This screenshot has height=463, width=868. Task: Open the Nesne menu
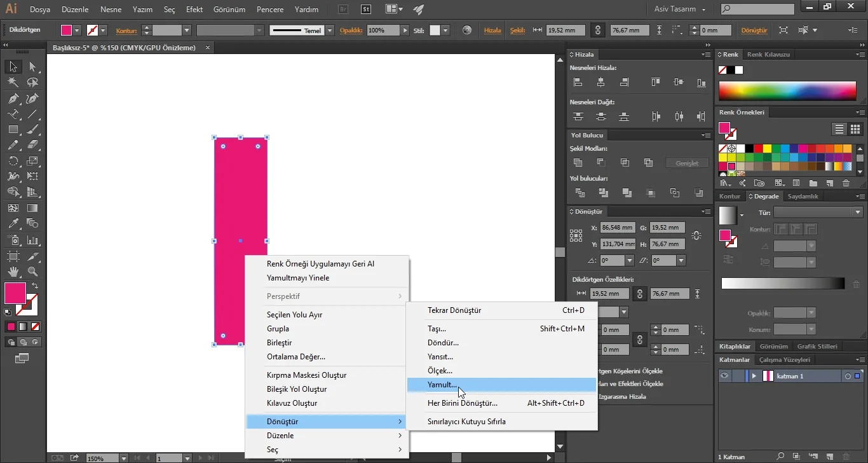click(111, 10)
